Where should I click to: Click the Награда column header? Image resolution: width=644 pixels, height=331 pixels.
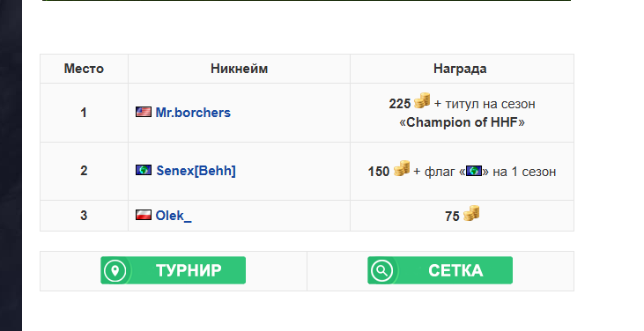[460, 69]
